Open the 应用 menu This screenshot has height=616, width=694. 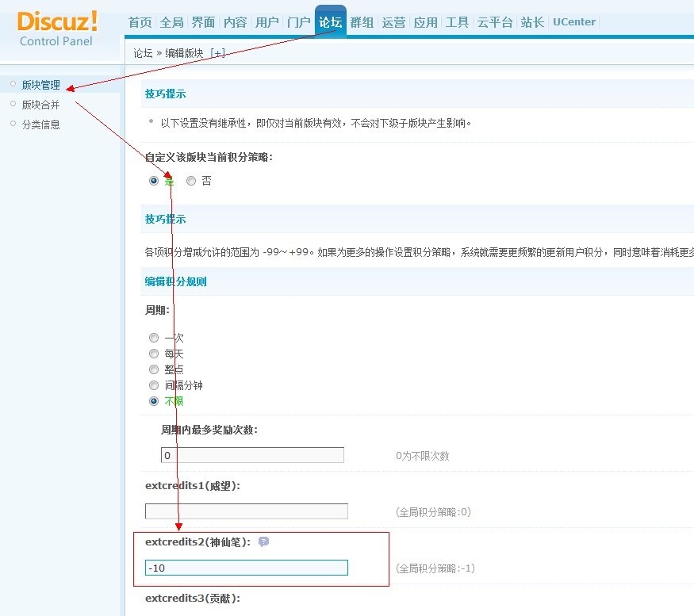pyautogui.click(x=426, y=22)
